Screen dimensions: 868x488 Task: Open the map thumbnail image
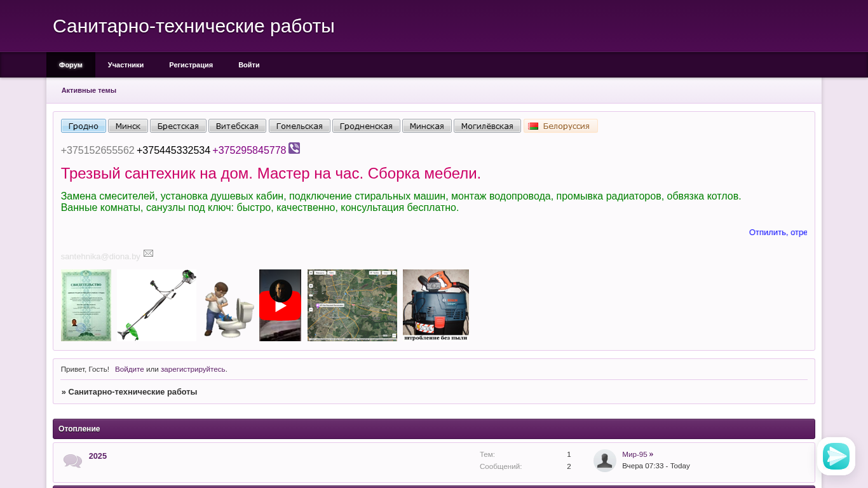(352, 306)
